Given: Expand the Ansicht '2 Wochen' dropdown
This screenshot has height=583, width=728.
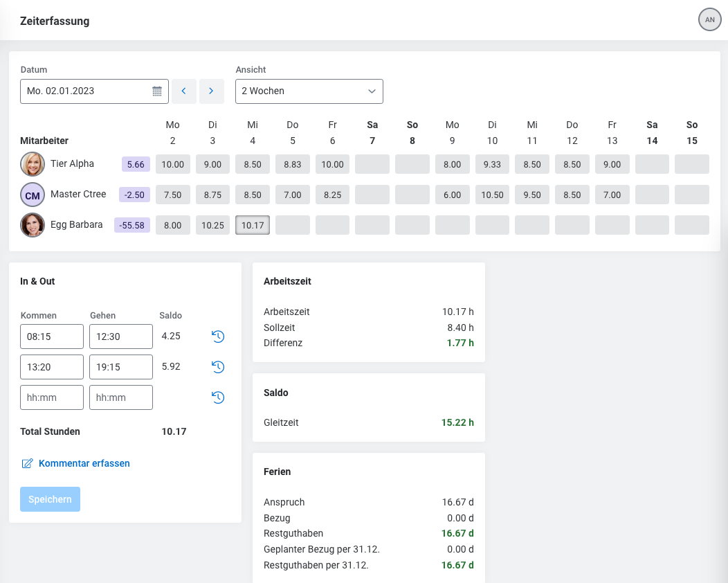Looking at the screenshot, I should [309, 91].
